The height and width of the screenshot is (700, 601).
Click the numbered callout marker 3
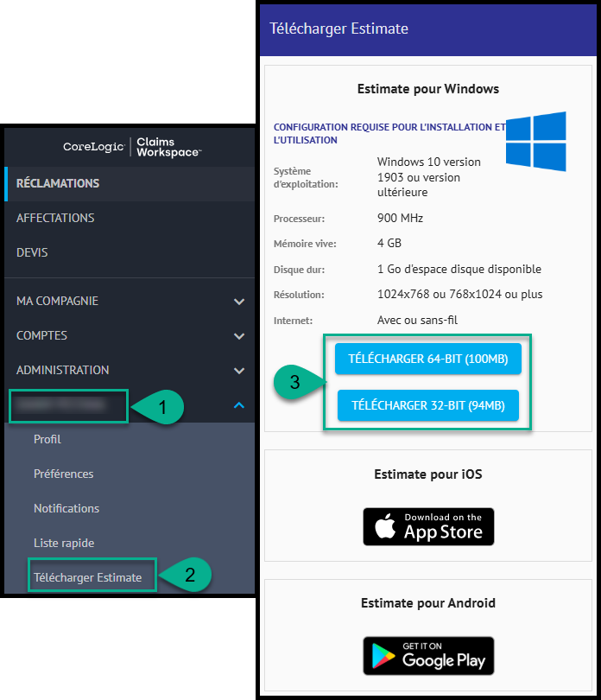coord(298,382)
